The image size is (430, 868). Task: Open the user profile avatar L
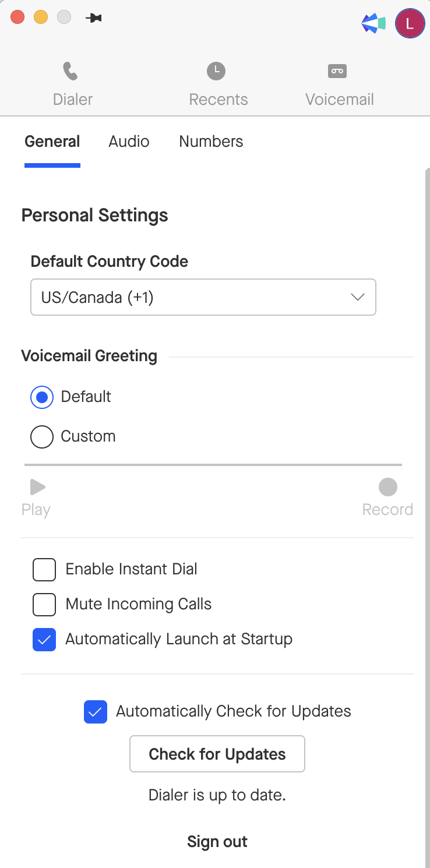(x=410, y=23)
